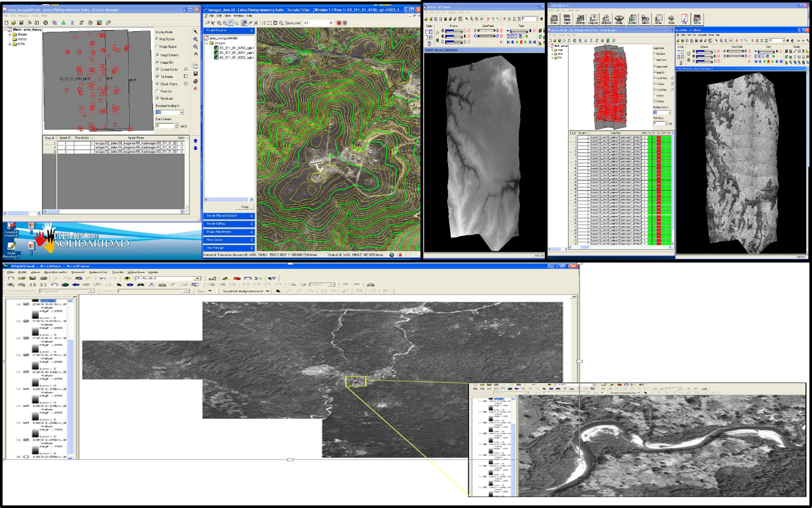
Task: Click floppy disk icon in Project Manager side tools
Action: (x=195, y=74)
